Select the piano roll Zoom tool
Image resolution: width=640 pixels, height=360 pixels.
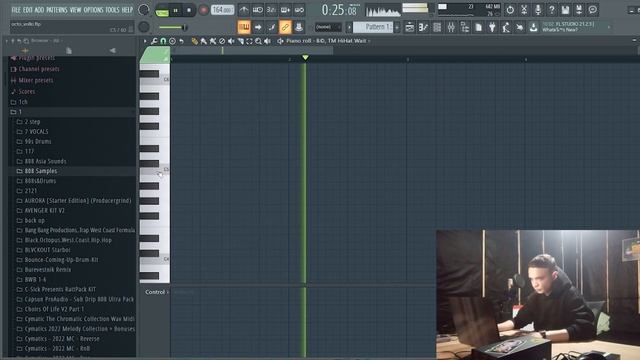click(258, 41)
